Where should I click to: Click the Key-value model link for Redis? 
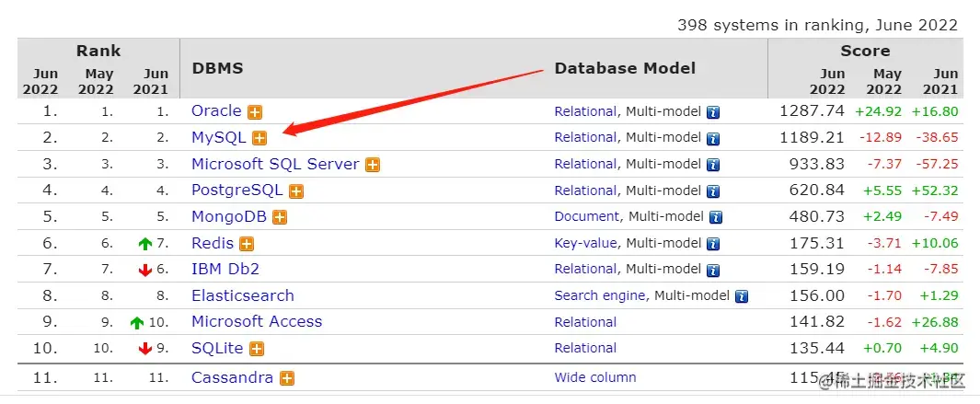click(585, 243)
